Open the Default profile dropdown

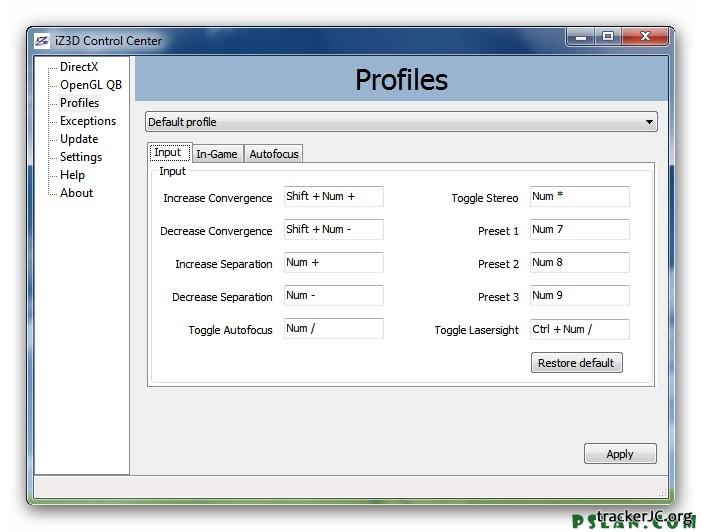(401, 122)
